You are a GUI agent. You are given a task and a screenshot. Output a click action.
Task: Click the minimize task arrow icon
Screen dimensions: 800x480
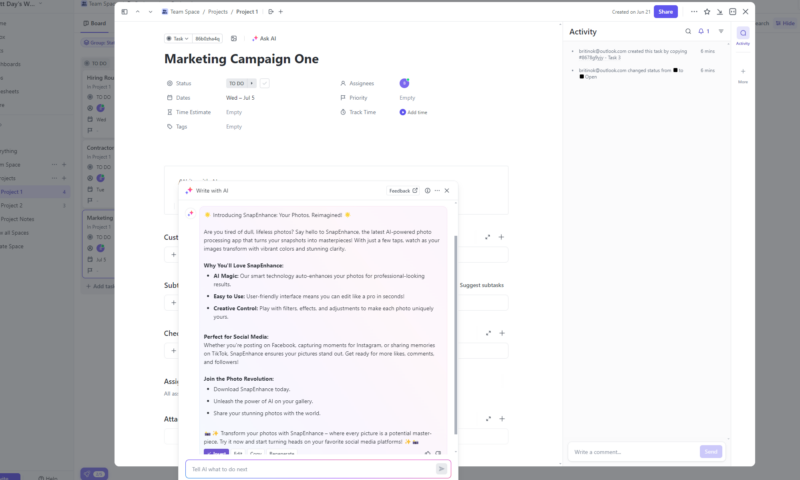click(720, 12)
